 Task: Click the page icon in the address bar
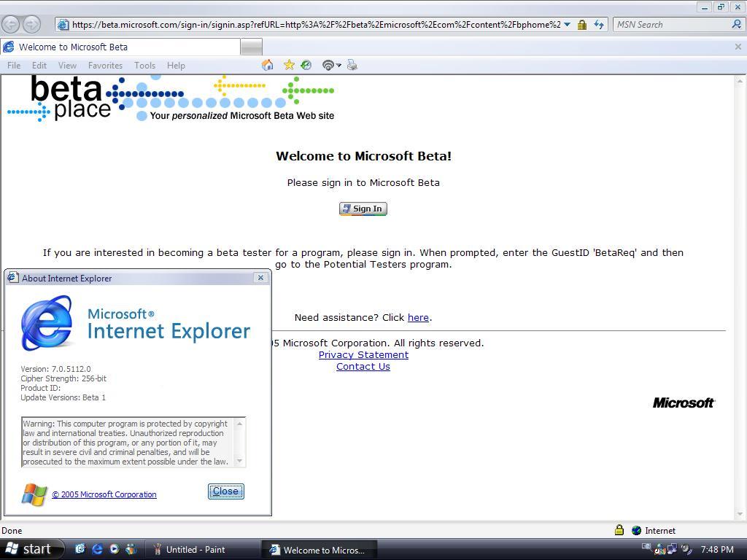tap(63, 25)
